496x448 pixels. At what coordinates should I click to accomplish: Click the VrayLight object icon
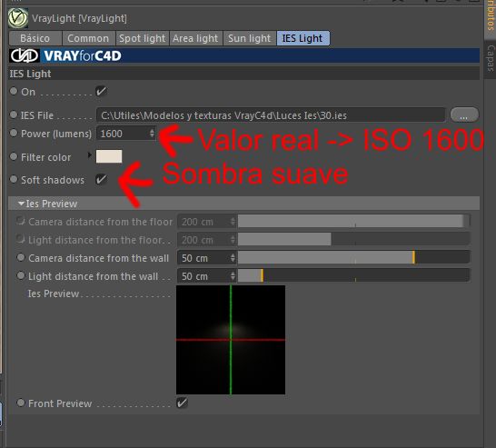point(18,18)
